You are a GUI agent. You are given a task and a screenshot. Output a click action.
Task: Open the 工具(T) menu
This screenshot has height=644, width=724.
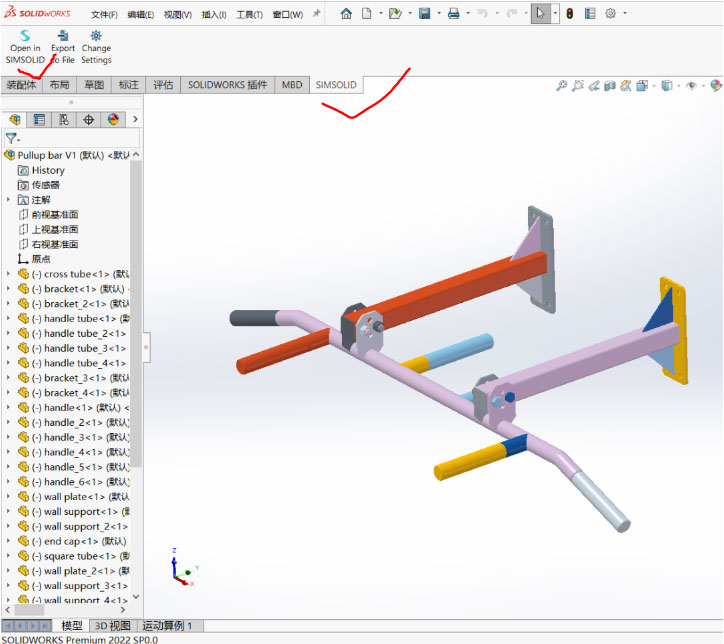[x=249, y=15]
